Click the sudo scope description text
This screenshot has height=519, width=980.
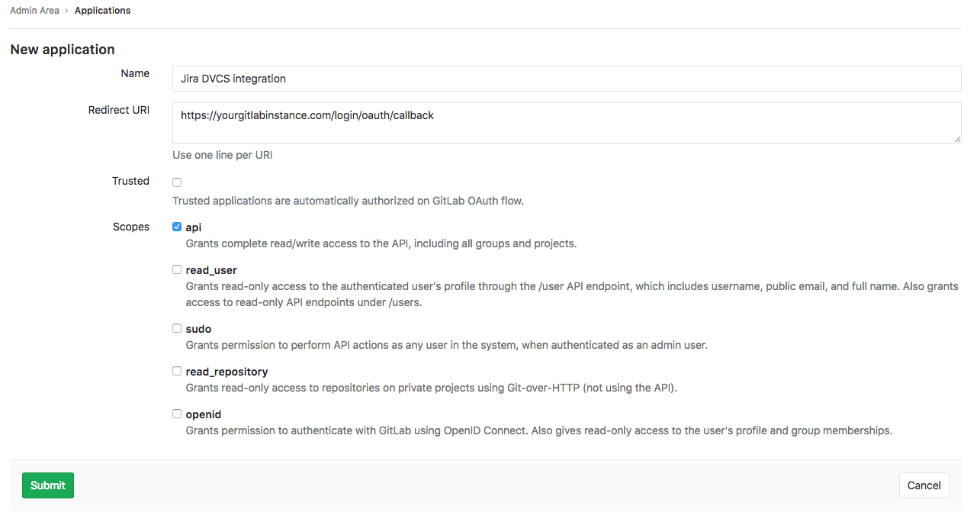[x=455, y=345]
